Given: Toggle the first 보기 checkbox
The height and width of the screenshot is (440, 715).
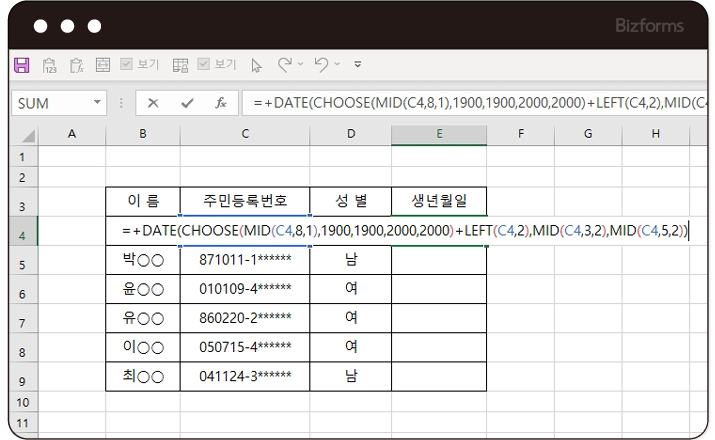Looking at the screenshot, I should (x=127, y=65).
